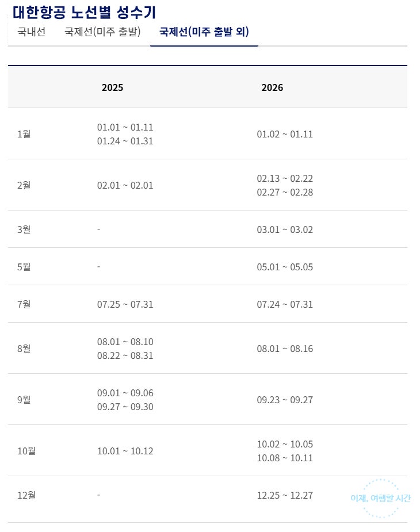Switch to 국제선(미주 출발) tab
420x532 pixels.
[102, 32]
